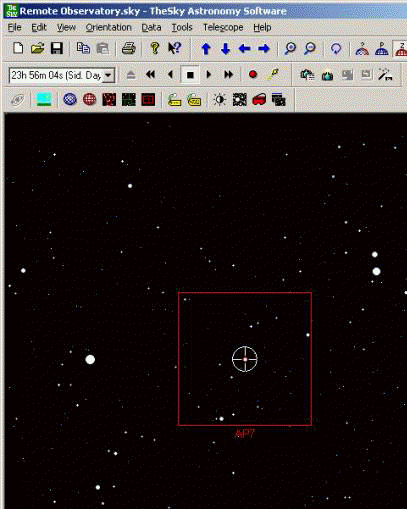The image size is (407, 509).
Task: Adjust brightness with the sun contrast icon
Action: 220,100
